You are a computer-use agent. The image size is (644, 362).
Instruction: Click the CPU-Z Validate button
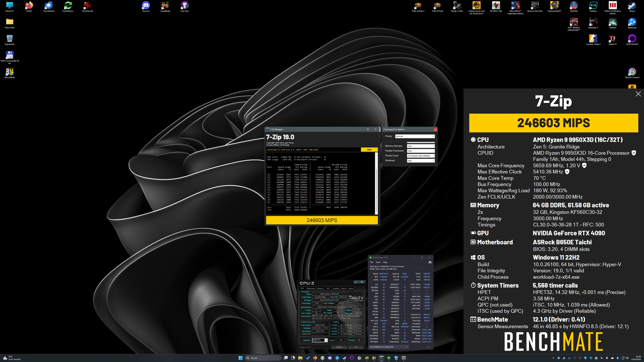point(339,347)
